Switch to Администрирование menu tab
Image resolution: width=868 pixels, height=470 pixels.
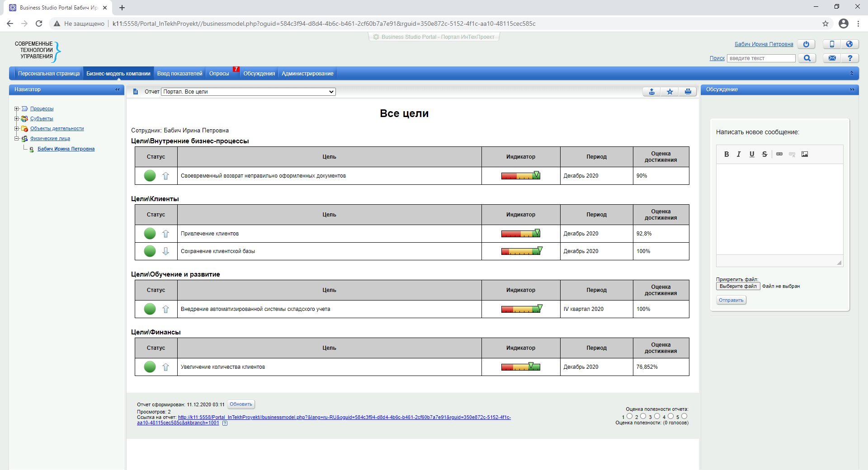(x=307, y=74)
